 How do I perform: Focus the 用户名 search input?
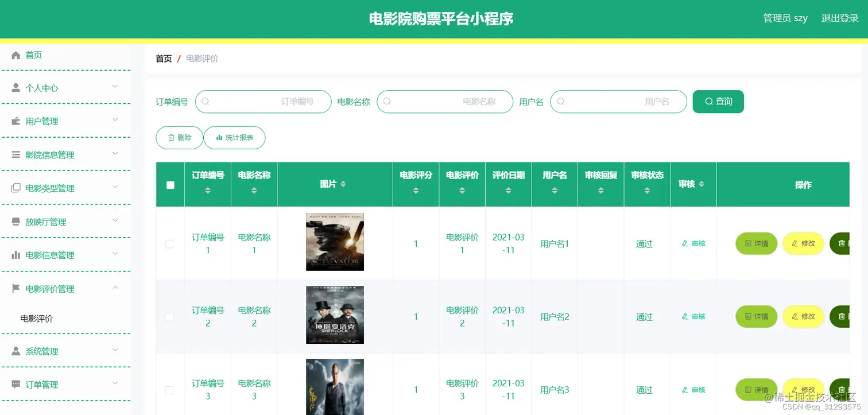619,102
